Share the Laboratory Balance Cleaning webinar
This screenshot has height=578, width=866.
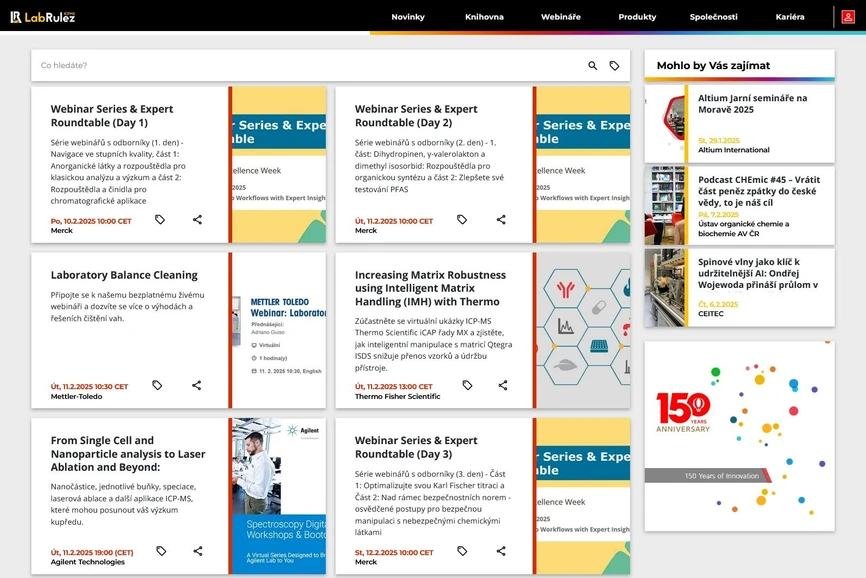point(197,385)
